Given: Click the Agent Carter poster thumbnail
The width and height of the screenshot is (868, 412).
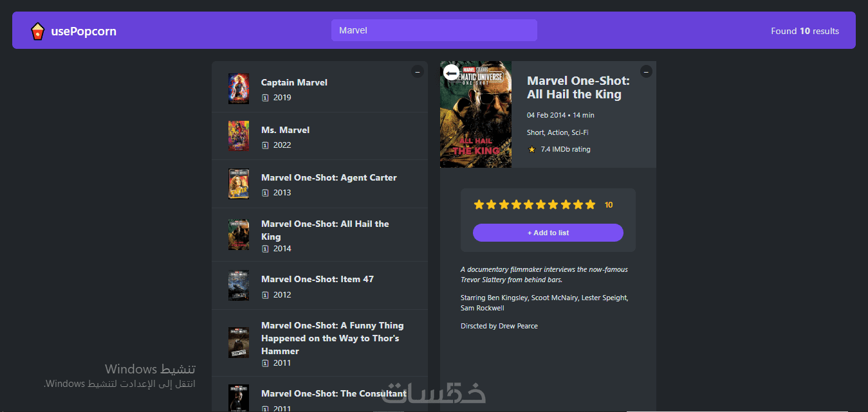Looking at the screenshot, I should 239,184.
